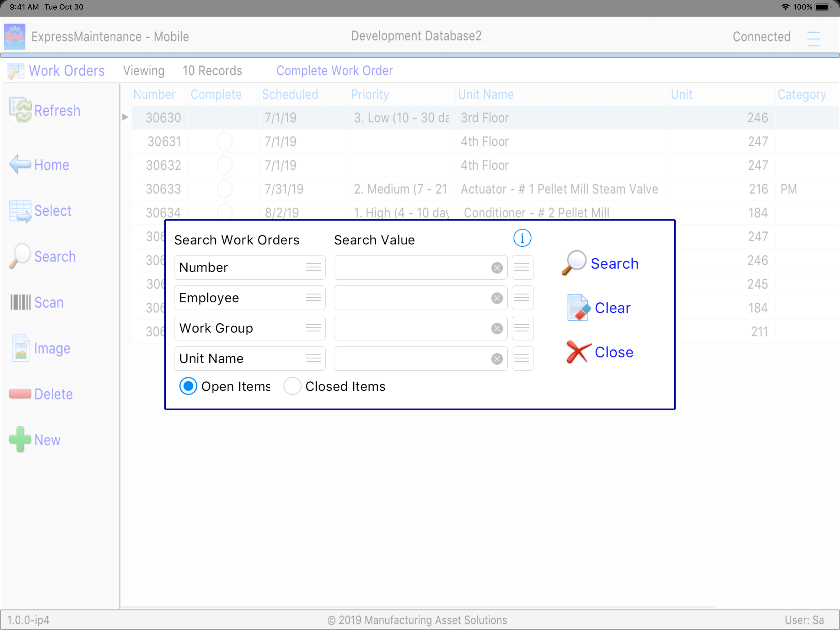Mark work order 30630 as complete

[224, 118]
